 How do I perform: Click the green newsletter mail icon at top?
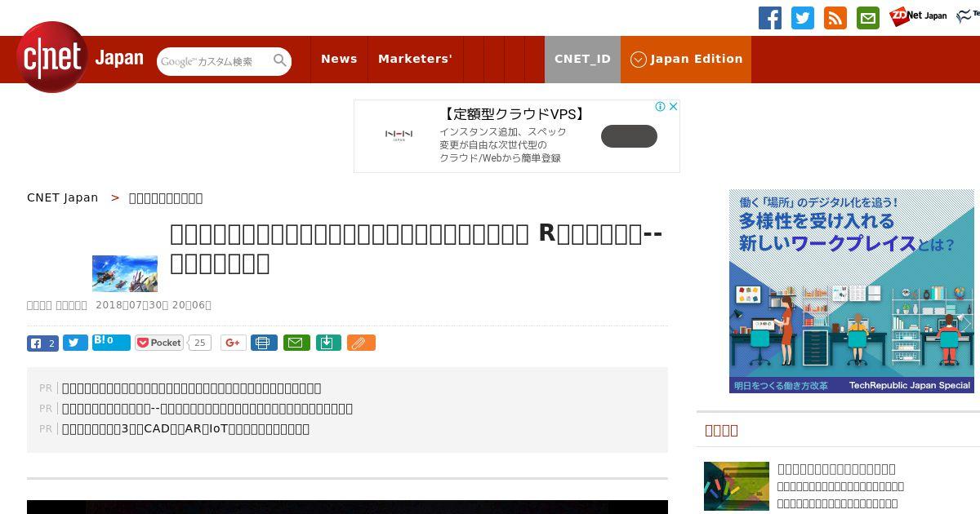pyautogui.click(x=868, y=18)
